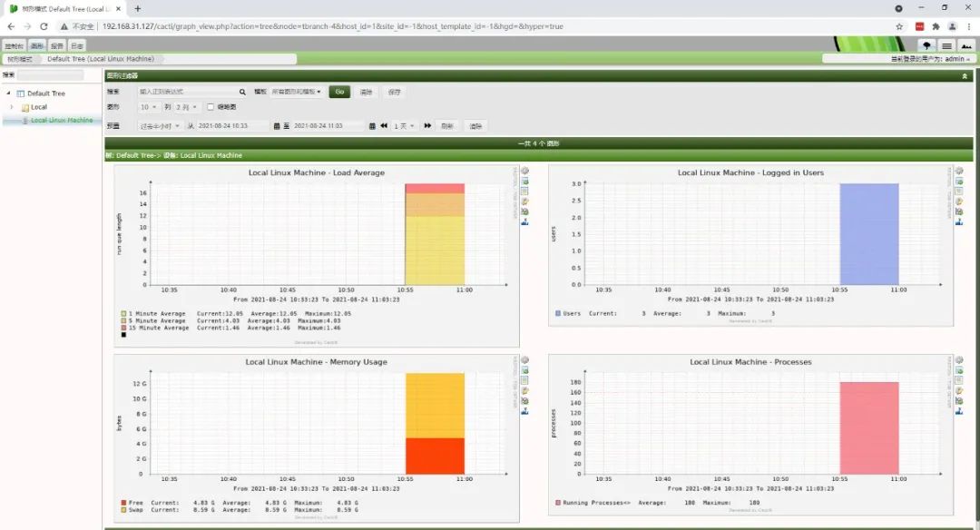
Task: Go back to the previous browser page
Action: pos(11,27)
